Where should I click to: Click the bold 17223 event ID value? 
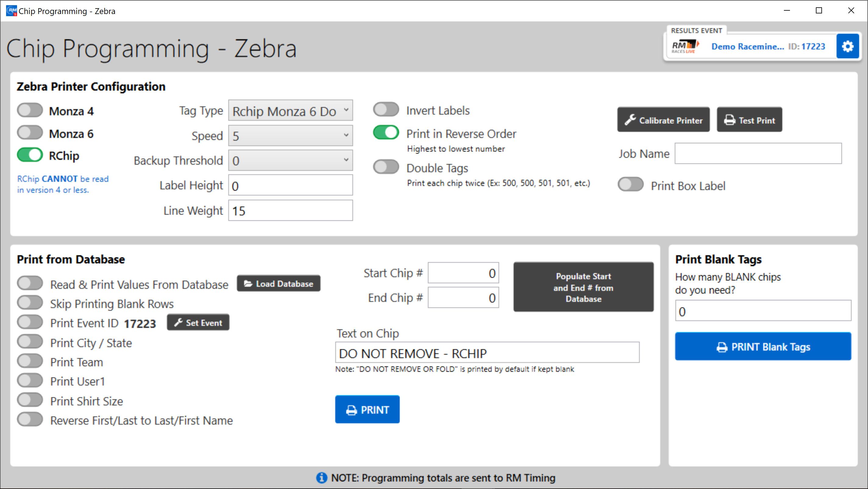140,324
